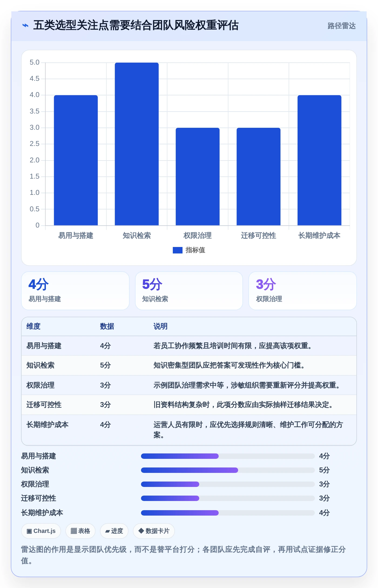
Task: Click the 路径雷达 label in header
Action: 342,26
